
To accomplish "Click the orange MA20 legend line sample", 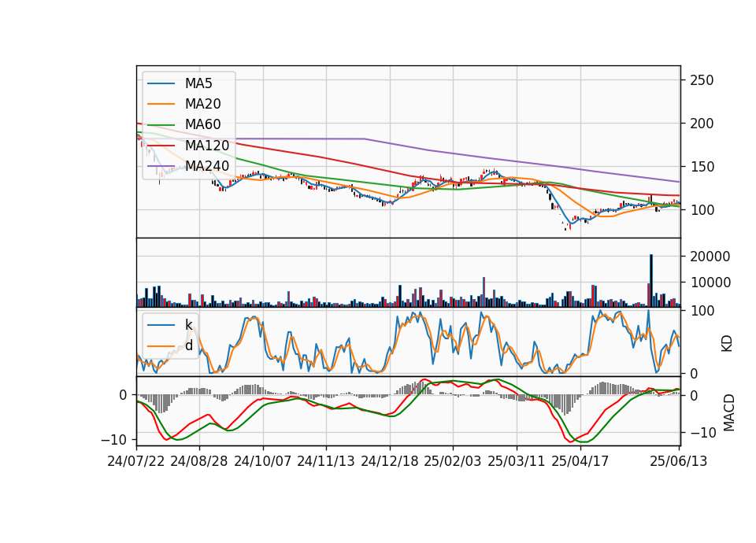I will click(x=161, y=104).
